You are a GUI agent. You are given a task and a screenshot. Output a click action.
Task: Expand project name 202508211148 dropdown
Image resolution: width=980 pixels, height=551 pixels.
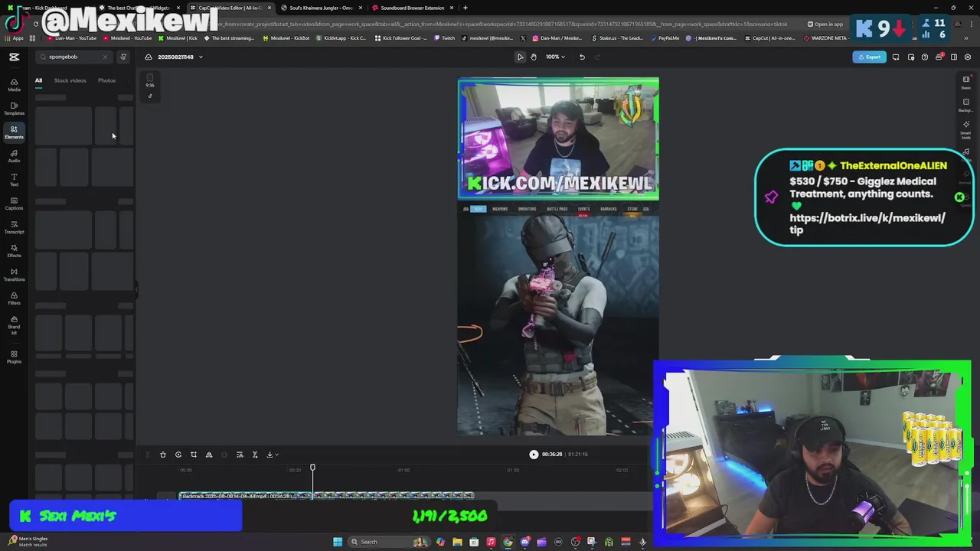201,57
